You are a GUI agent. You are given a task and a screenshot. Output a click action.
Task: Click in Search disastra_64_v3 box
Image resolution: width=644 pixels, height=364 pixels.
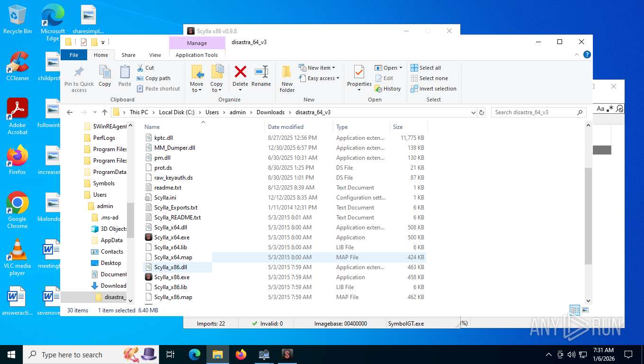coord(539,112)
